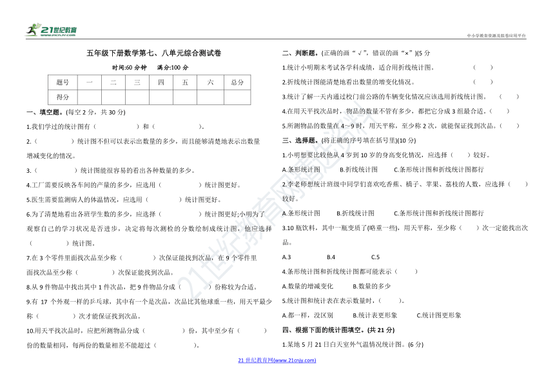Click fill-in question 1 我们学过的统计图有
Screen dimensions: 555x392
coord(115,127)
